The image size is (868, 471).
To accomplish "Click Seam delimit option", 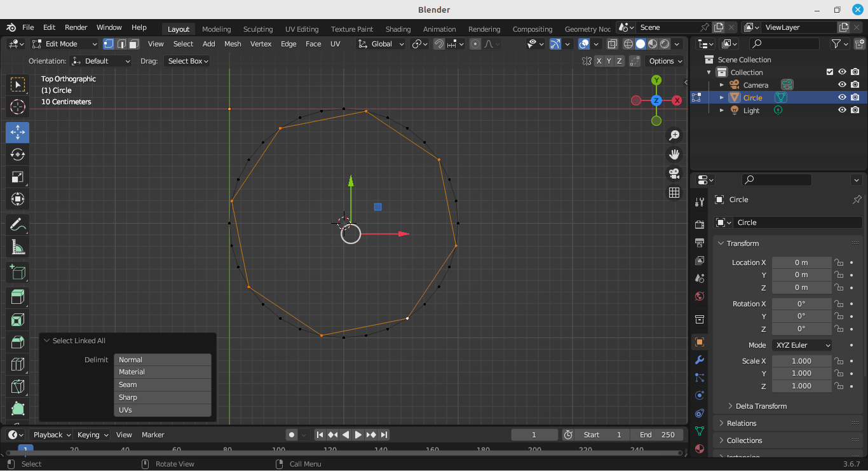I will 163,385.
